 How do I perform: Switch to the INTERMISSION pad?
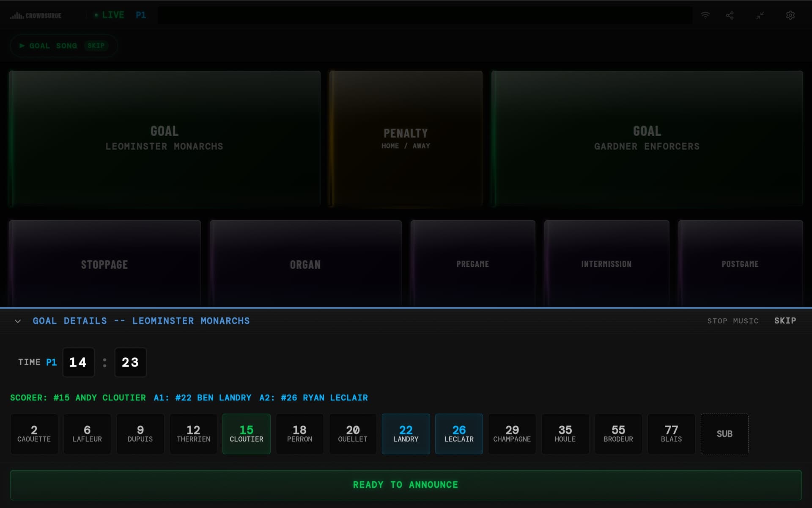(606, 263)
